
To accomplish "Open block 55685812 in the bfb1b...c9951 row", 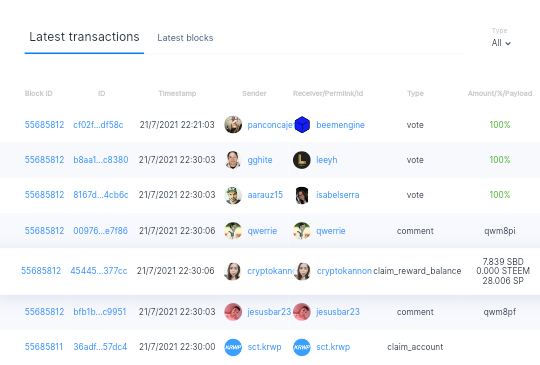I will point(44,312).
